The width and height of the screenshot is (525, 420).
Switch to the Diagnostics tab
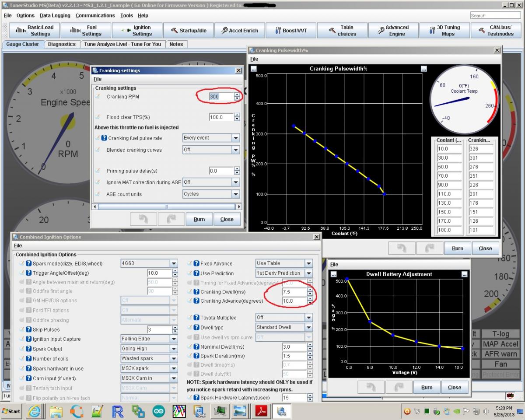point(62,44)
